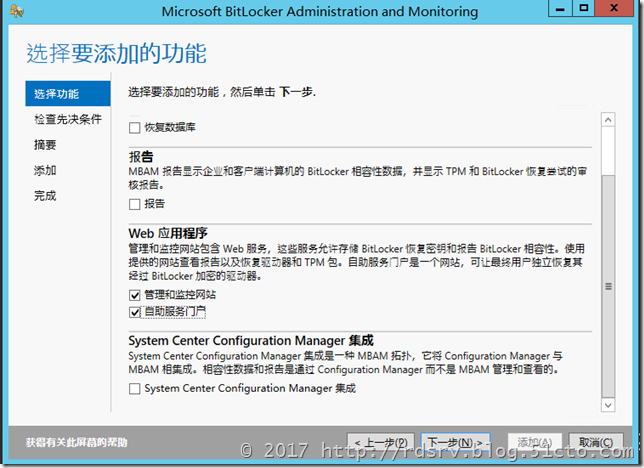Click the scrollbar up arrow
The image size is (644, 468).
(608, 120)
